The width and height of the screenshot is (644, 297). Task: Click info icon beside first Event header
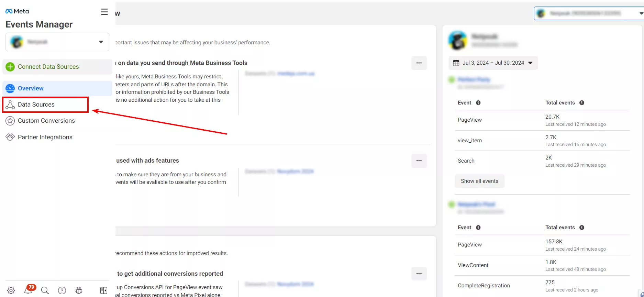click(x=478, y=103)
